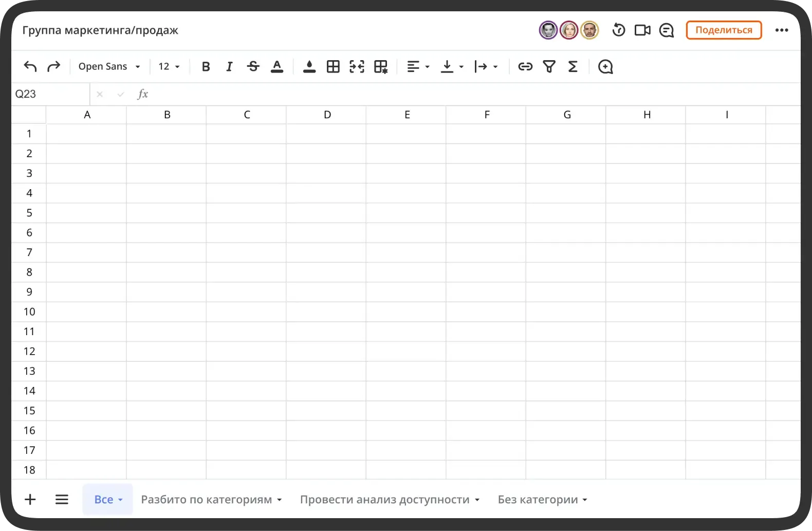Toggle italic formatting
This screenshot has width=812, height=531.
[x=229, y=66]
